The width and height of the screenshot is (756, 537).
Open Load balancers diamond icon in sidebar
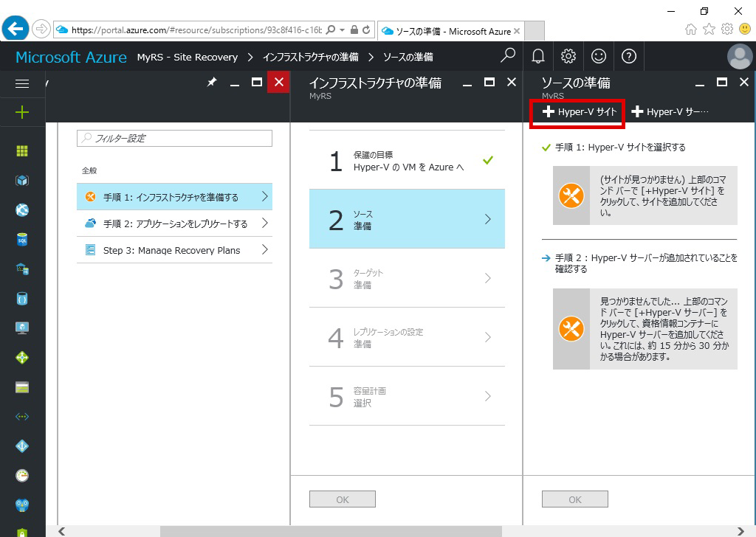coord(22,357)
